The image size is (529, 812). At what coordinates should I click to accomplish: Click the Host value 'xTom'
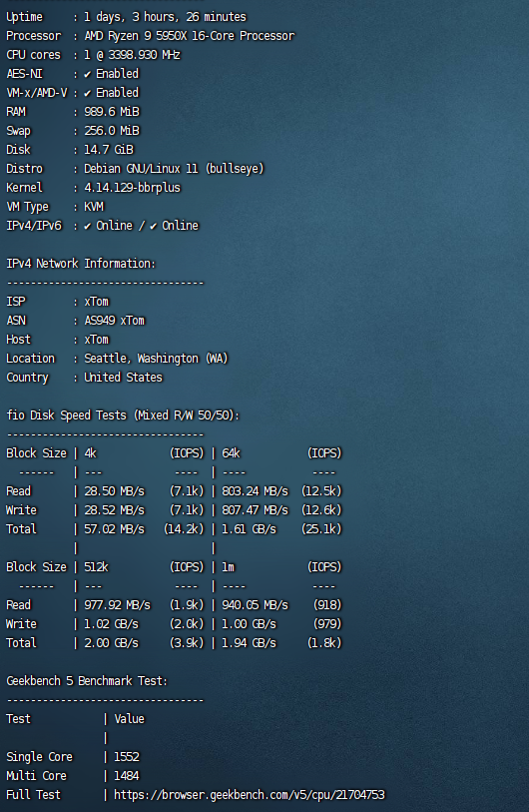[96, 340]
